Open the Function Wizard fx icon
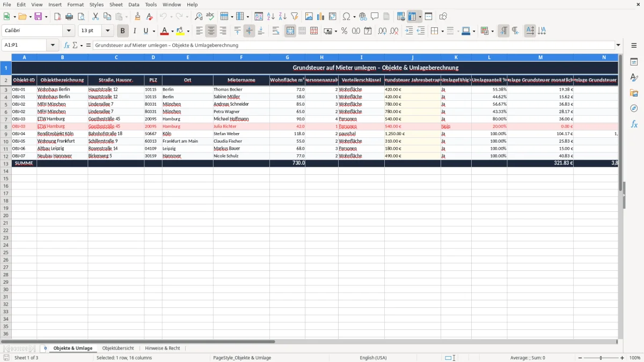644x362 pixels. 67,46
